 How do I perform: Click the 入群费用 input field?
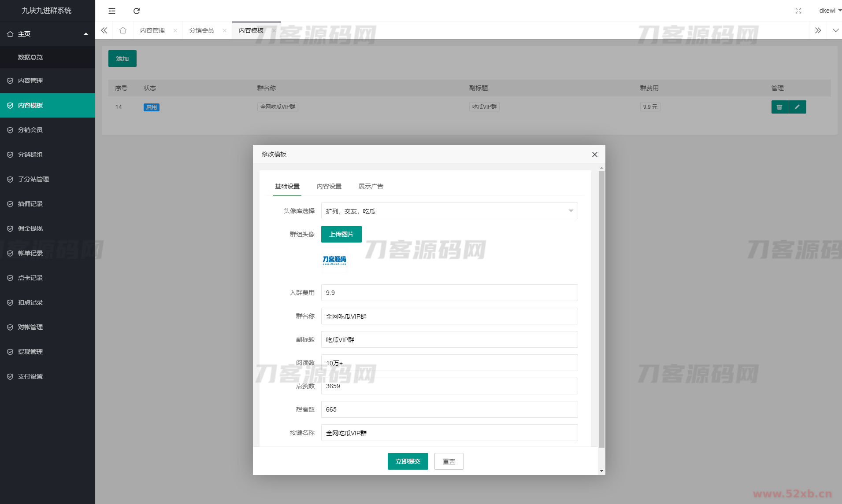click(x=449, y=293)
